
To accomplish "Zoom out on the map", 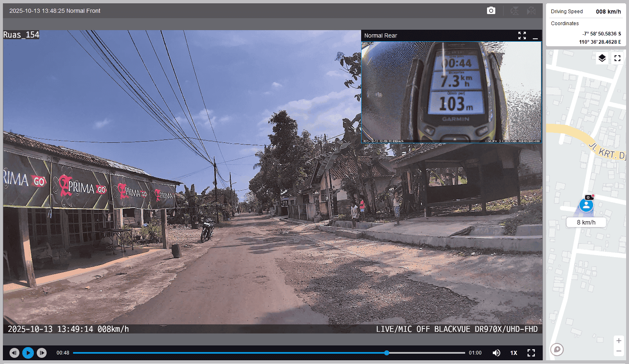I will tap(619, 351).
